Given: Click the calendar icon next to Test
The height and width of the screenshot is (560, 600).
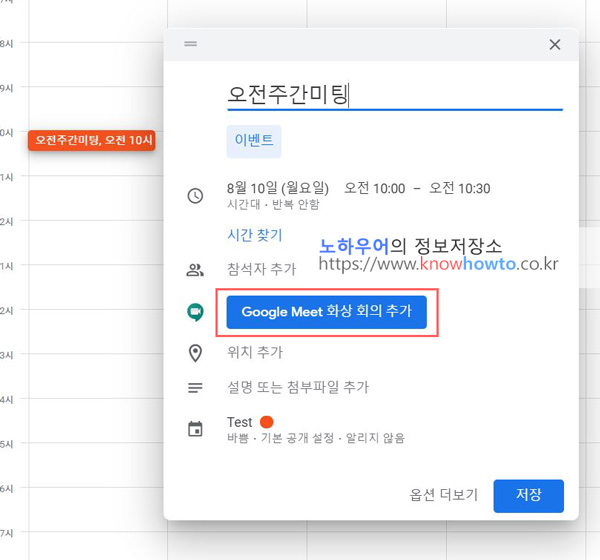Looking at the screenshot, I should click(195, 429).
